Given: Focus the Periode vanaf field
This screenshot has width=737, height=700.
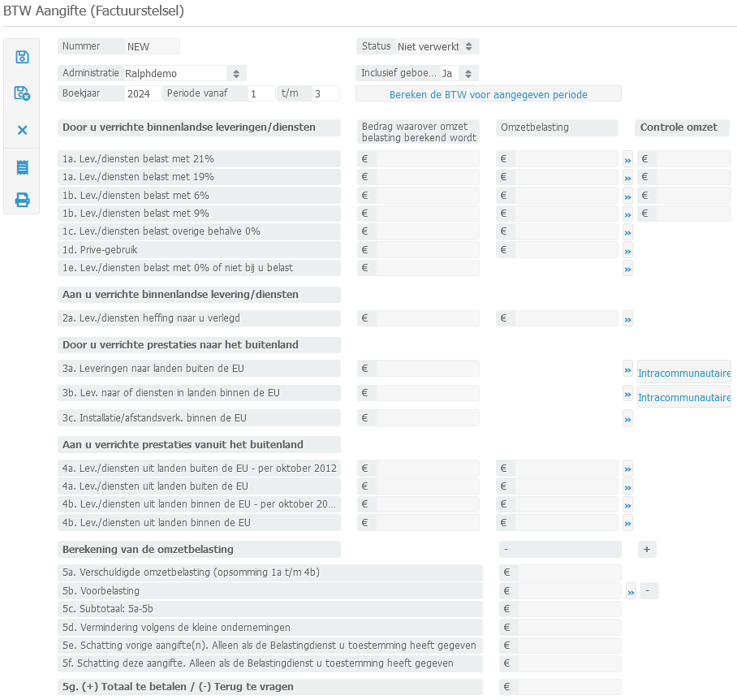Looking at the screenshot, I should [x=261, y=93].
